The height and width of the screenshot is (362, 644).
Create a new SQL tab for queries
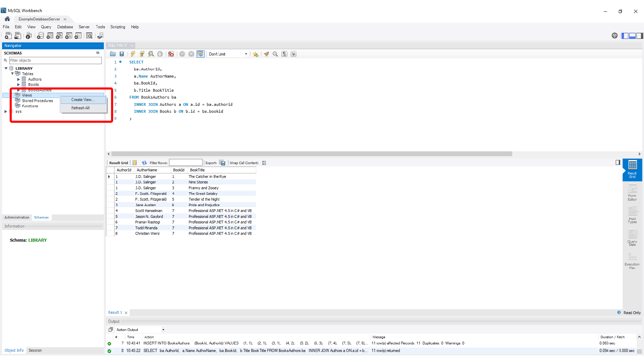click(8, 36)
